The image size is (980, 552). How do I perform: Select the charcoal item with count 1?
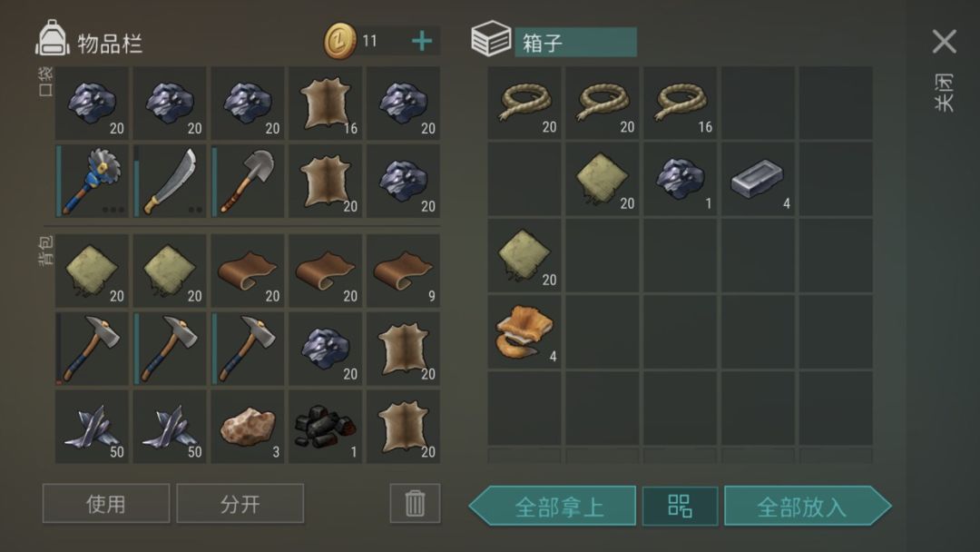point(326,427)
